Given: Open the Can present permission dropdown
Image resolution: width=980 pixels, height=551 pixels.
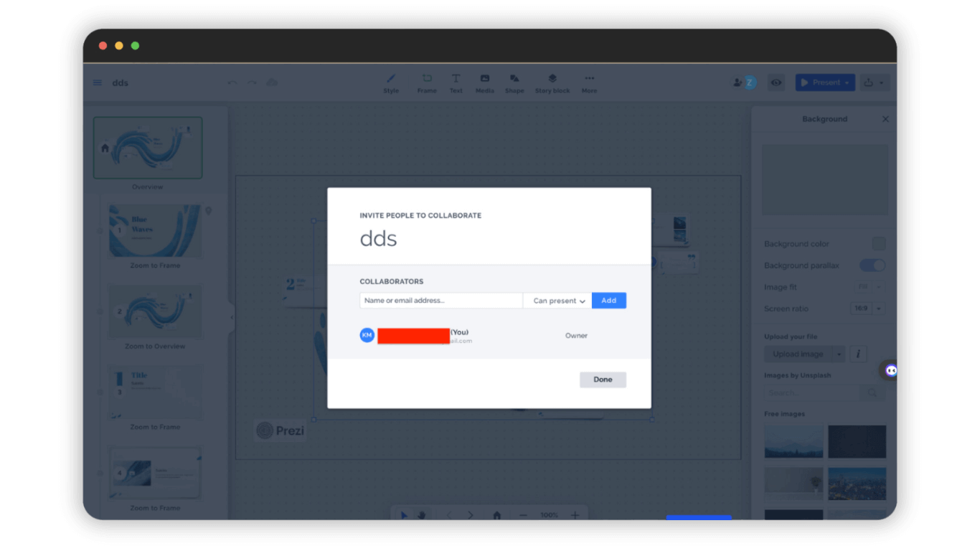Looking at the screenshot, I should pos(557,300).
